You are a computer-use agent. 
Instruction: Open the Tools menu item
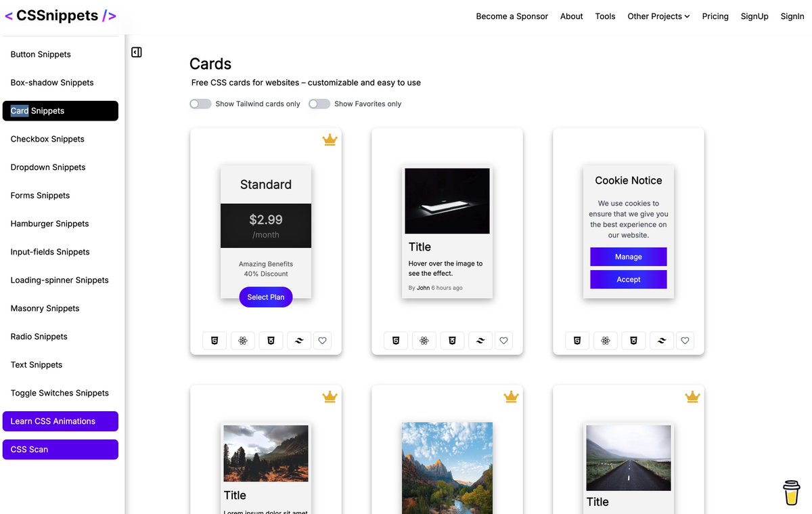[606, 16]
